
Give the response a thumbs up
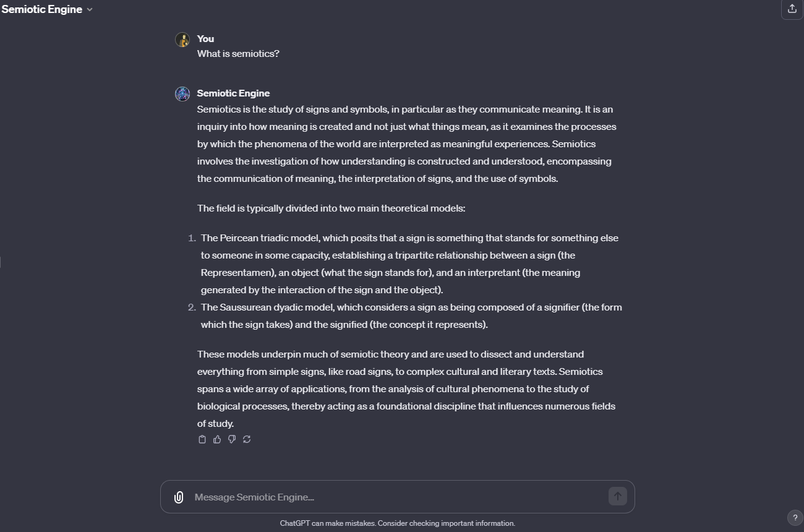(217, 439)
